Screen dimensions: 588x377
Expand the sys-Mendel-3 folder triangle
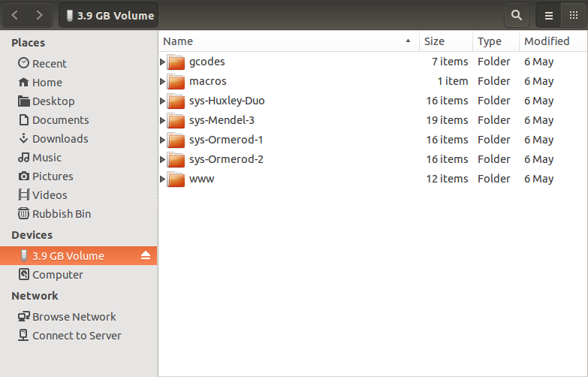coord(162,120)
